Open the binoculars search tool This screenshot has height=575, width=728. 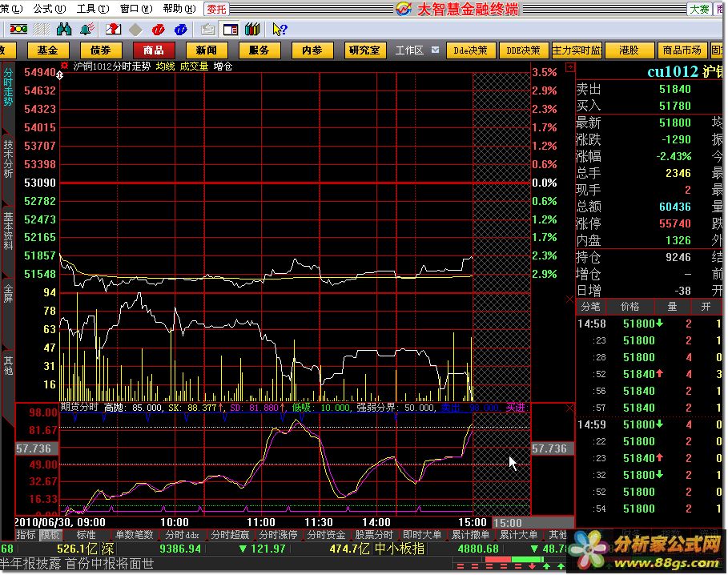pos(63,30)
